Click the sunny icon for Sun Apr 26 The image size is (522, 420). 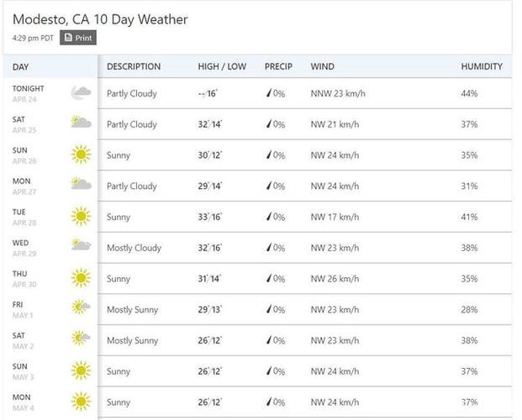pos(81,155)
